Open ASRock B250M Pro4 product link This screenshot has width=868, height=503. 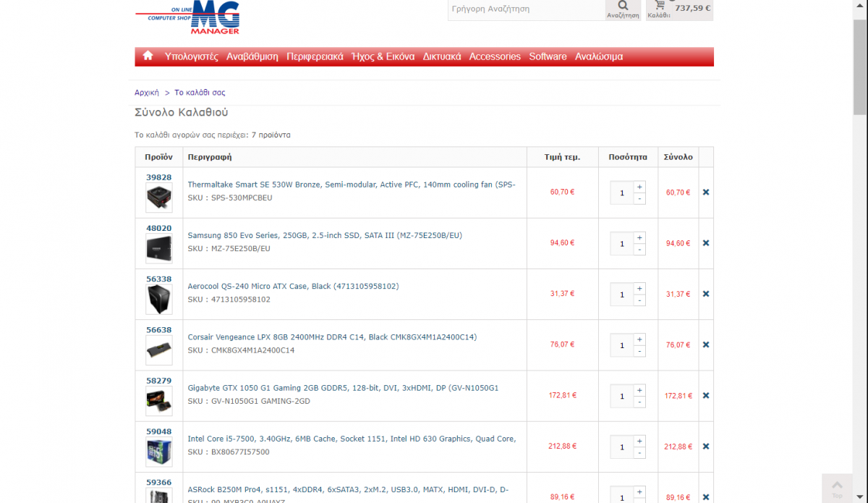(x=348, y=489)
